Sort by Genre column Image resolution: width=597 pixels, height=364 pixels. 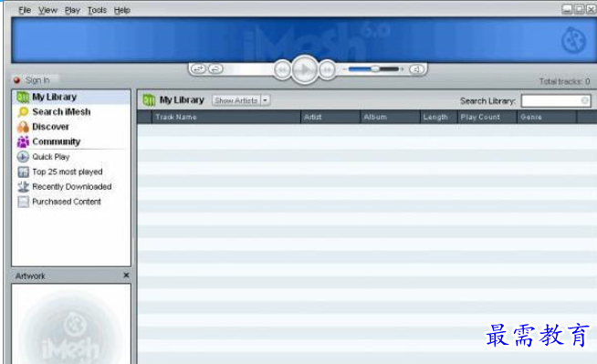click(x=547, y=117)
